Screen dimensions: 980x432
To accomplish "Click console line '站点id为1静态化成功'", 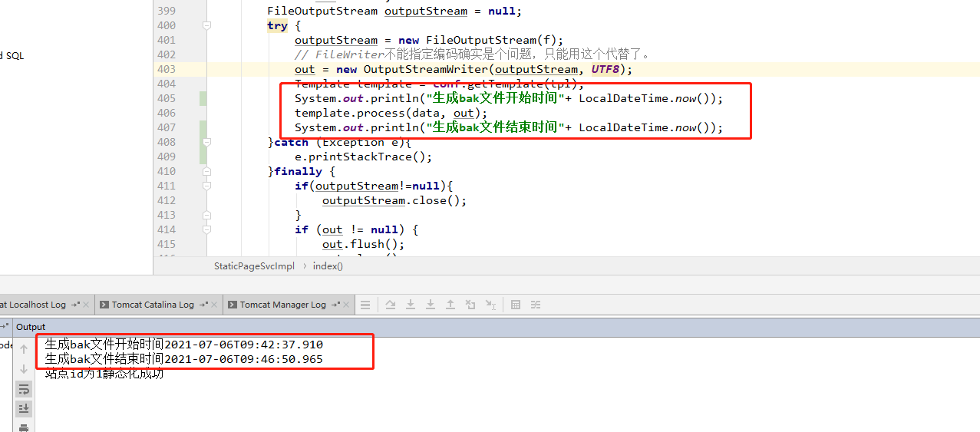I will [104, 374].
